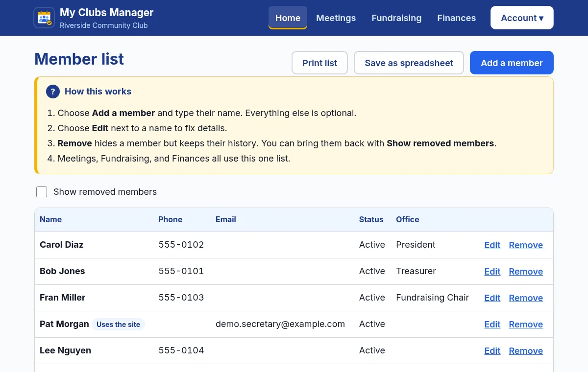Remove Fran Miller from the list
The width and height of the screenshot is (588, 372).
pos(526,298)
